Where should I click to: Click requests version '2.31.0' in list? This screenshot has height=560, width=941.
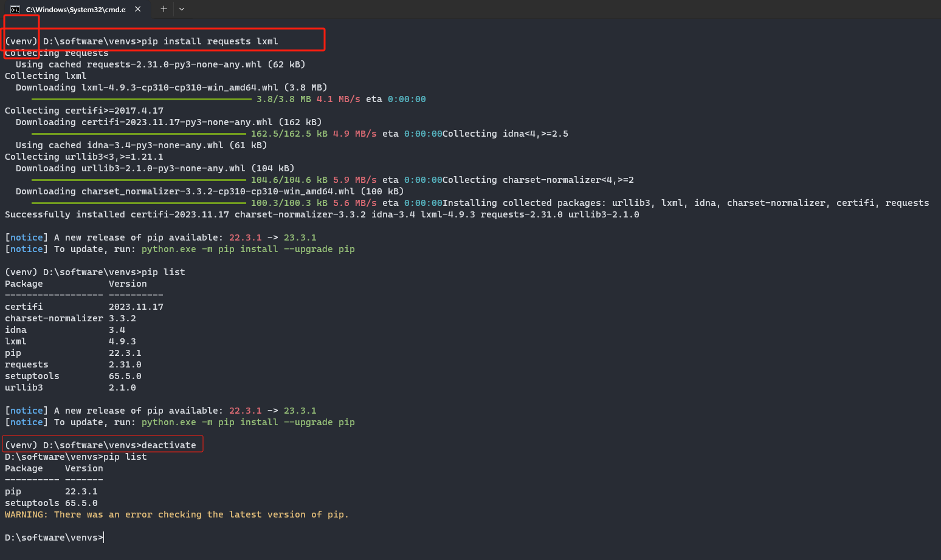[x=125, y=364]
